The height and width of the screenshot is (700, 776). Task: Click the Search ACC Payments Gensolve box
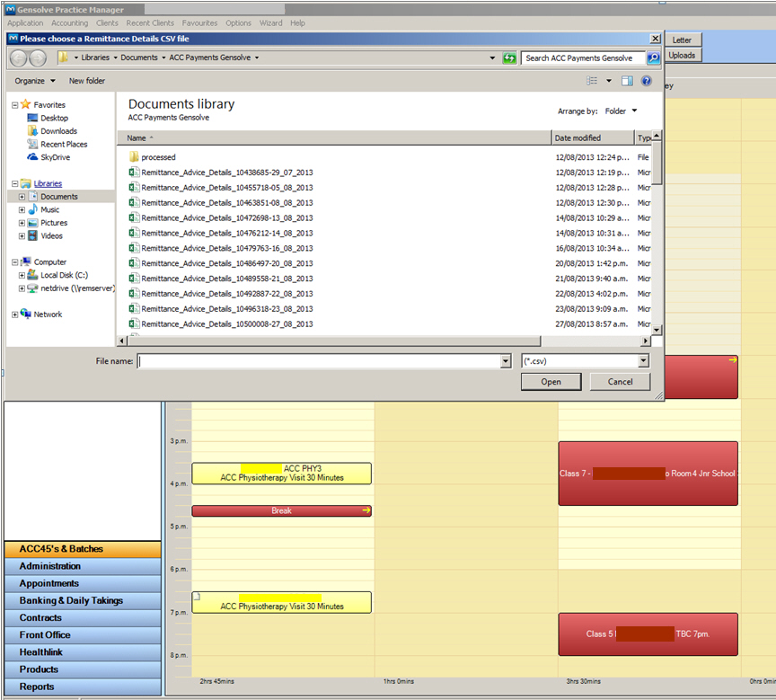pyautogui.click(x=584, y=58)
